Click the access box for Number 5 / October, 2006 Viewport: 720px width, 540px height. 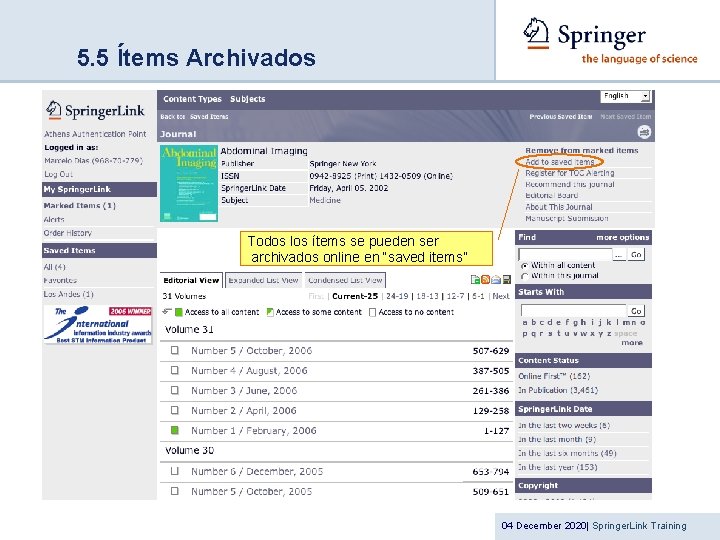pos(174,350)
